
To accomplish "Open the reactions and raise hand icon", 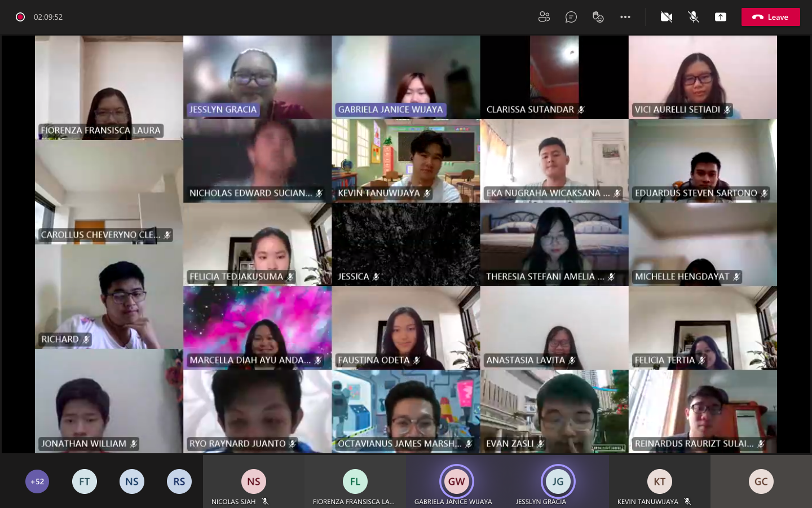I will (x=598, y=17).
